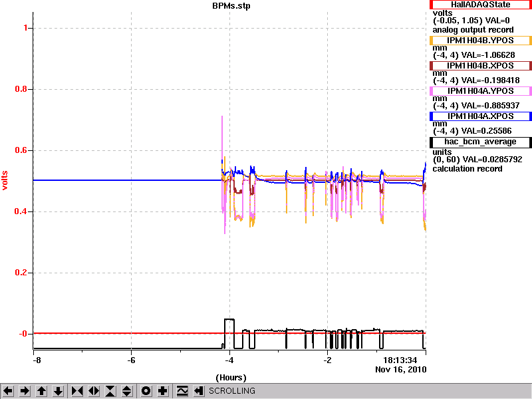The width and height of the screenshot is (532, 399).
Task: Click the -8 x-axis tick label
Action: pyautogui.click(x=36, y=360)
